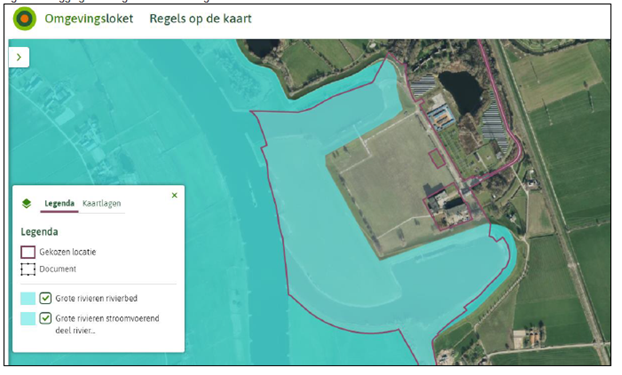
Task: Switch to the Legenda tab
Action: click(60, 204)
